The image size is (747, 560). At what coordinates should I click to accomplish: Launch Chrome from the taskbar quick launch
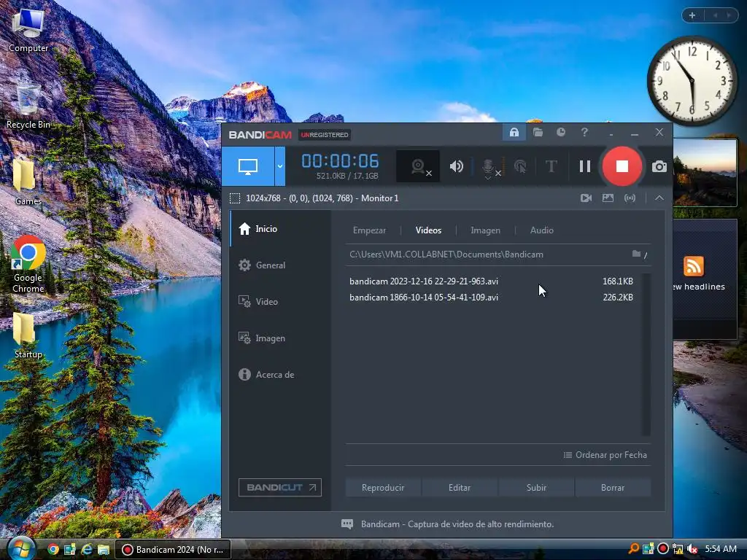pos(53,550)
